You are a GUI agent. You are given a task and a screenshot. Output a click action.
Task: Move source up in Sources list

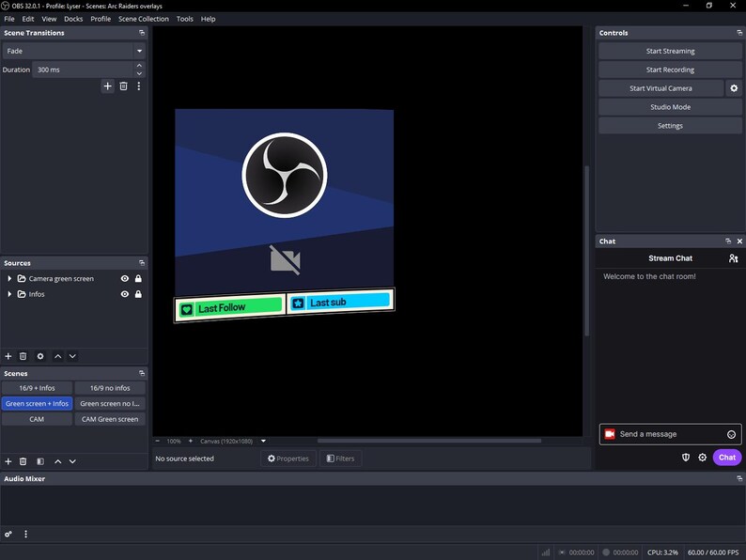coord(57,356)
